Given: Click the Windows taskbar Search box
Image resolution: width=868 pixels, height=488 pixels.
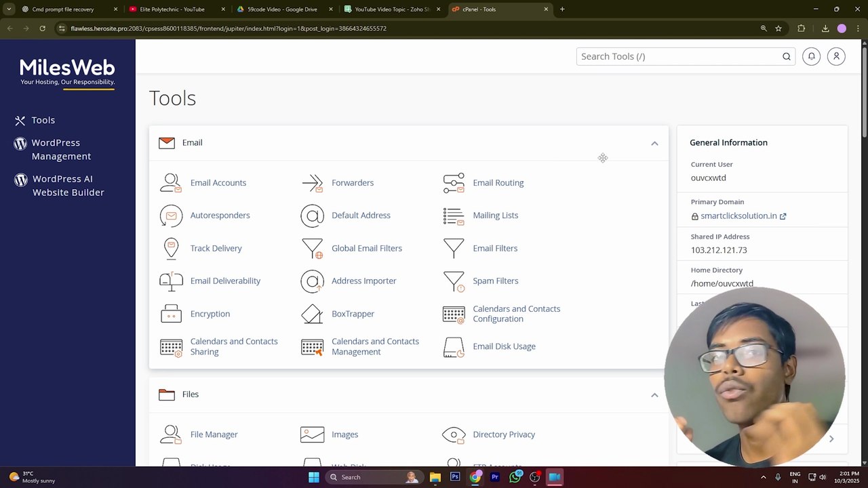Looking at the screenshot, I should [x=373, y=477].
